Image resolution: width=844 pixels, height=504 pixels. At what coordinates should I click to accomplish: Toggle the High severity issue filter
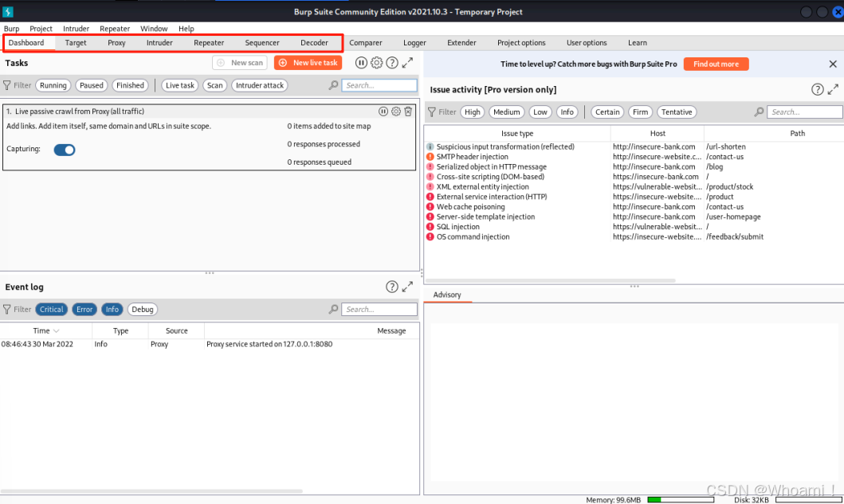[x=473, y=112]
